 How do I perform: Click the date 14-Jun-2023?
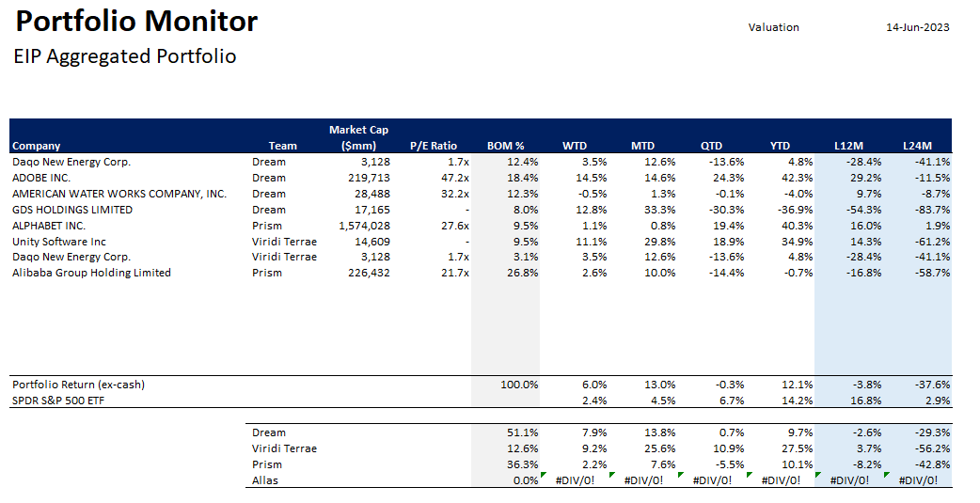pos(918,27)
